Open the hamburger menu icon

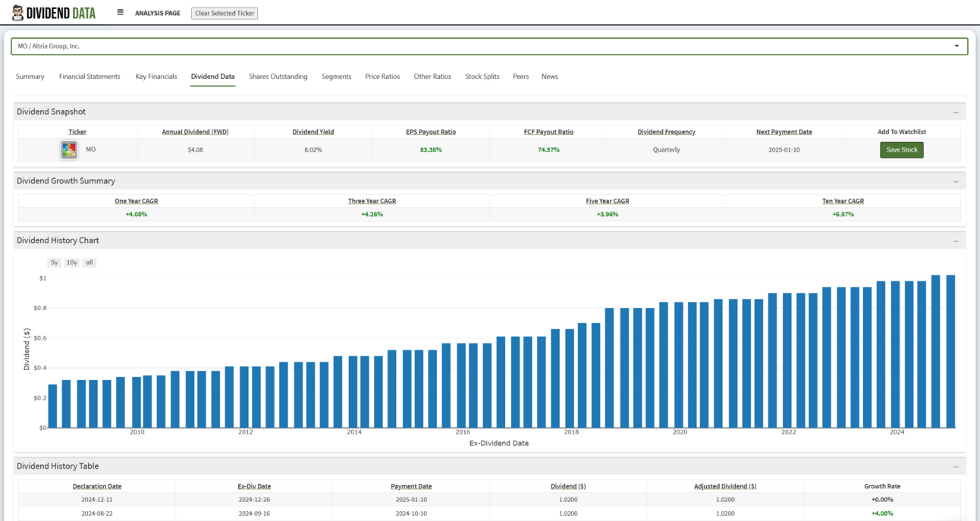(x=120, y=12)
